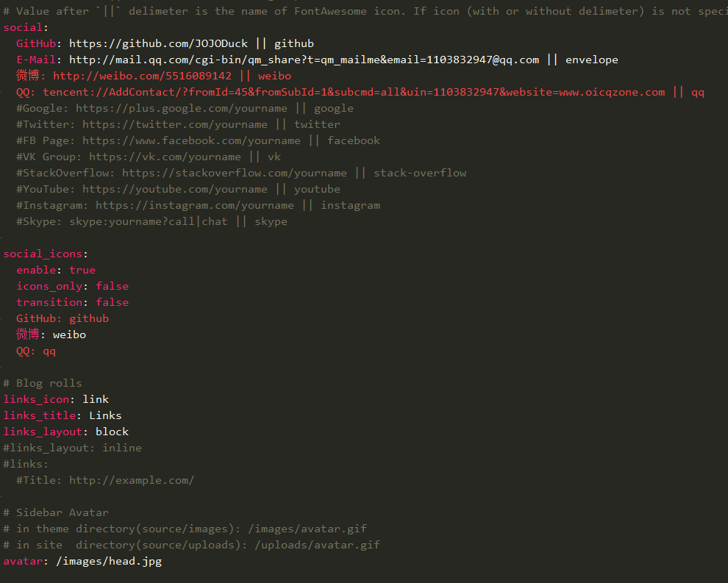Click the mail.qq.com E-Mail URL

[304, 60]
